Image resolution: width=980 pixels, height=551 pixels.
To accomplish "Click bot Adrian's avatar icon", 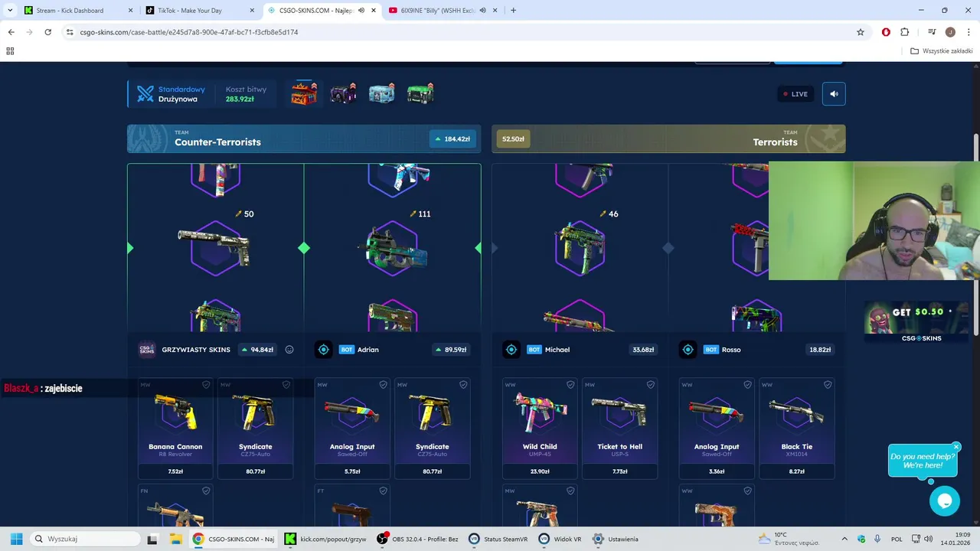I will pos(323,350).
